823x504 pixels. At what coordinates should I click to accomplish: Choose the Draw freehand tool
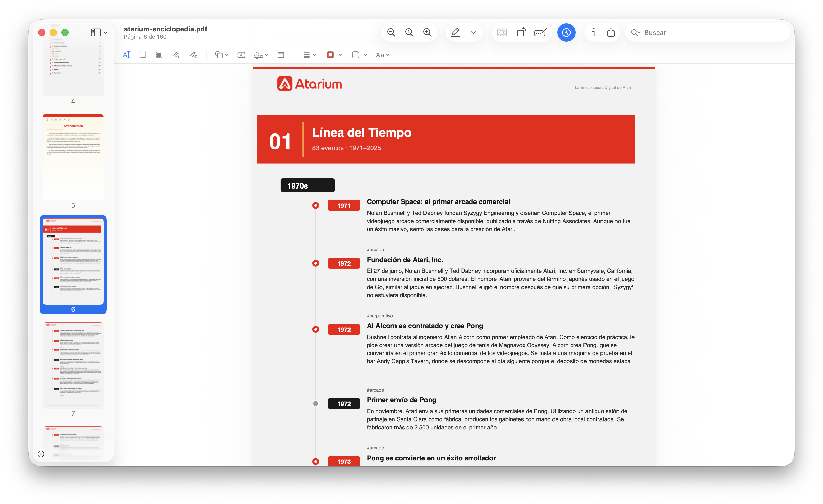pos(193,55)
